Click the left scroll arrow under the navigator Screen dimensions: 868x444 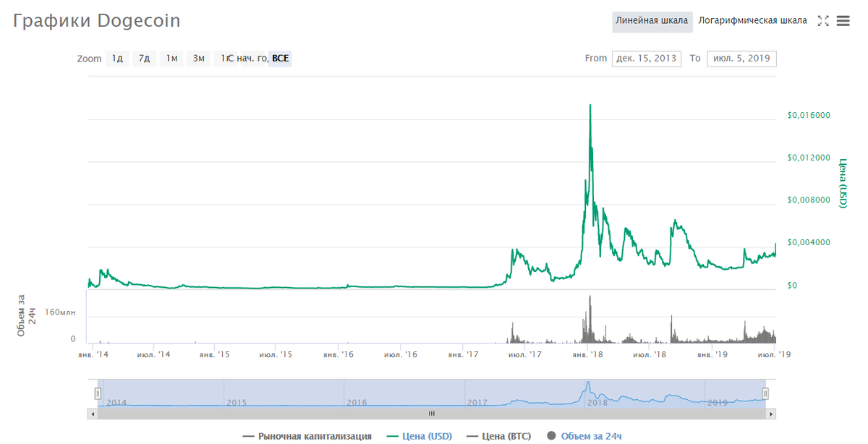(92, 414)
